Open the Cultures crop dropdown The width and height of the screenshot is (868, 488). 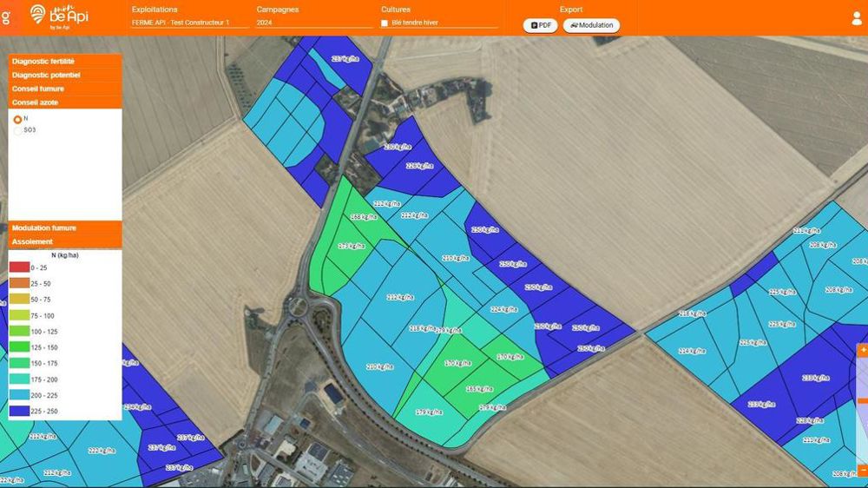click(439, 23)
